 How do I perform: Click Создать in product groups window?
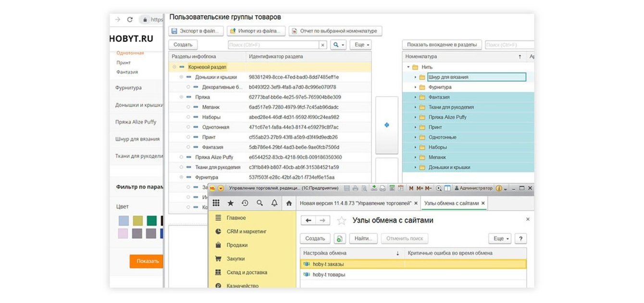(183, 45)
